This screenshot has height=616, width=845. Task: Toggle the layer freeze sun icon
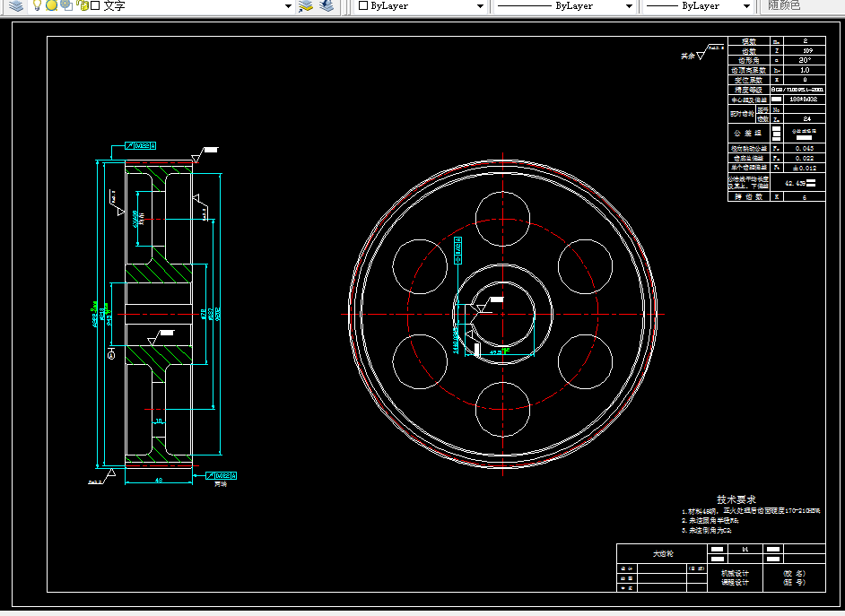tap(51, 6)
